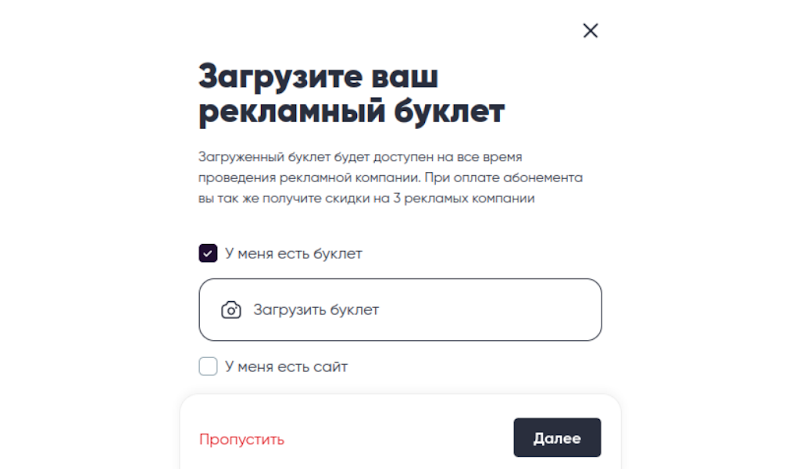Image resolution: width=800 pixels, height=469 pixels.
Task: Proceed with the "Далее" button
Action: tap(557, 438)
